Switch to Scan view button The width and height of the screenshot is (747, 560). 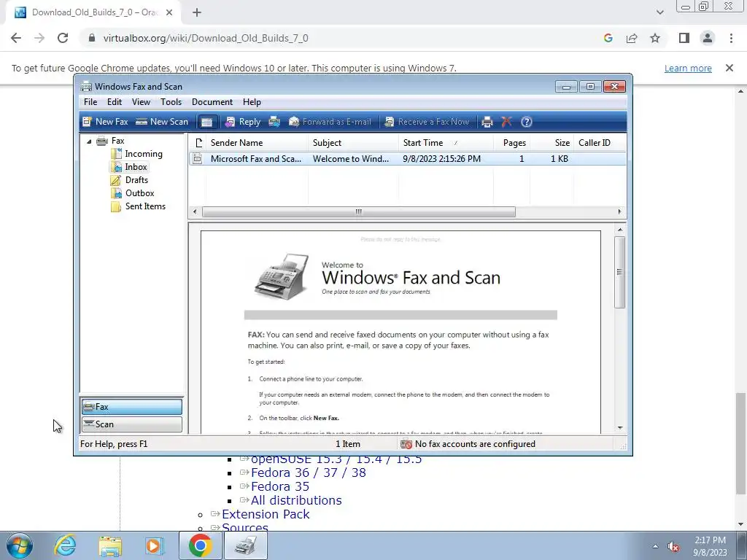(x=132, y=424)
